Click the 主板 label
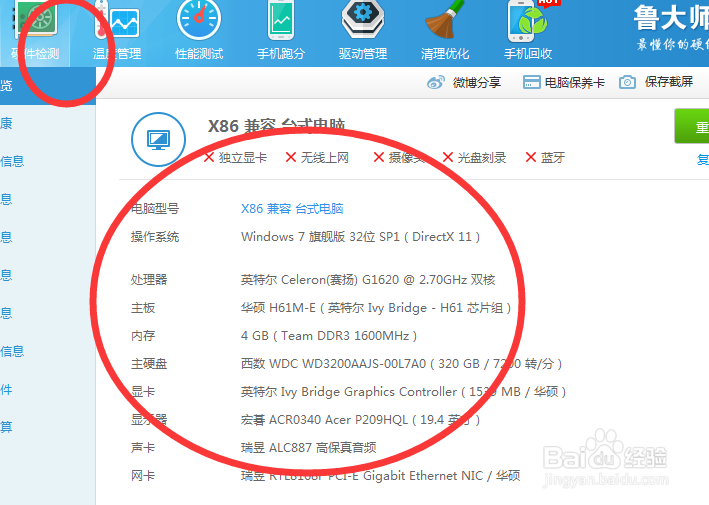The image size is (709, 505). [x=143, y=308]
